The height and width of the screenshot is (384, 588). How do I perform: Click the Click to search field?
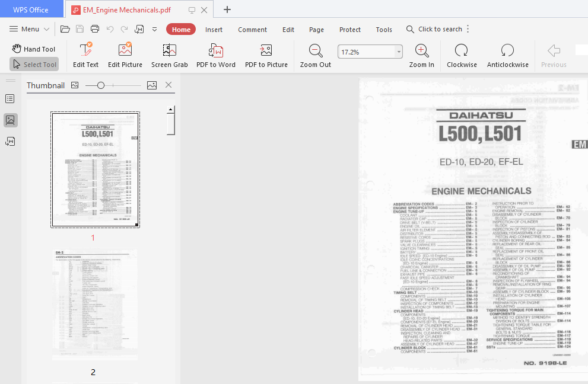(x=434, y=29)
